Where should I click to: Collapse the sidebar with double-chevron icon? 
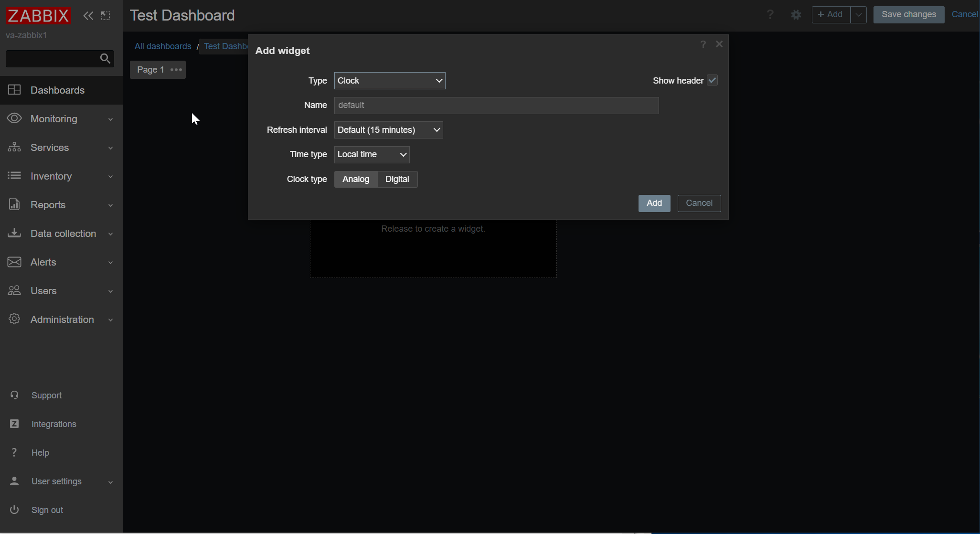[88, 16]
